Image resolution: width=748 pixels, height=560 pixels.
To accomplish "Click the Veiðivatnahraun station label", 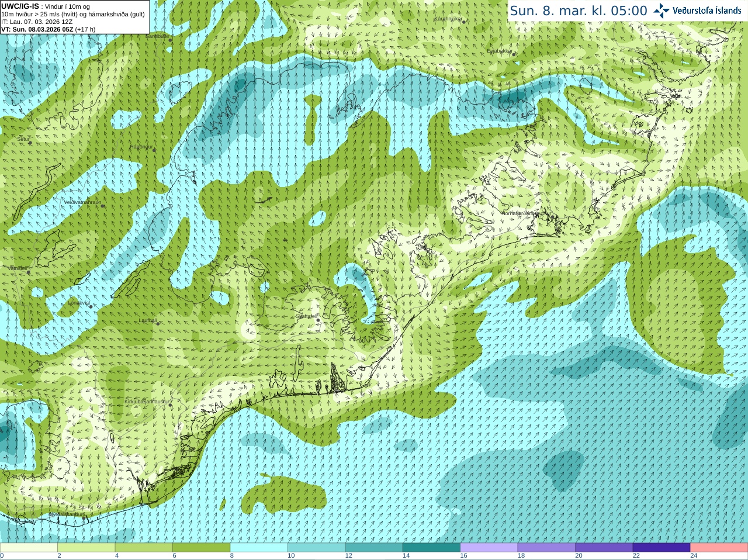I will point(82,202).
